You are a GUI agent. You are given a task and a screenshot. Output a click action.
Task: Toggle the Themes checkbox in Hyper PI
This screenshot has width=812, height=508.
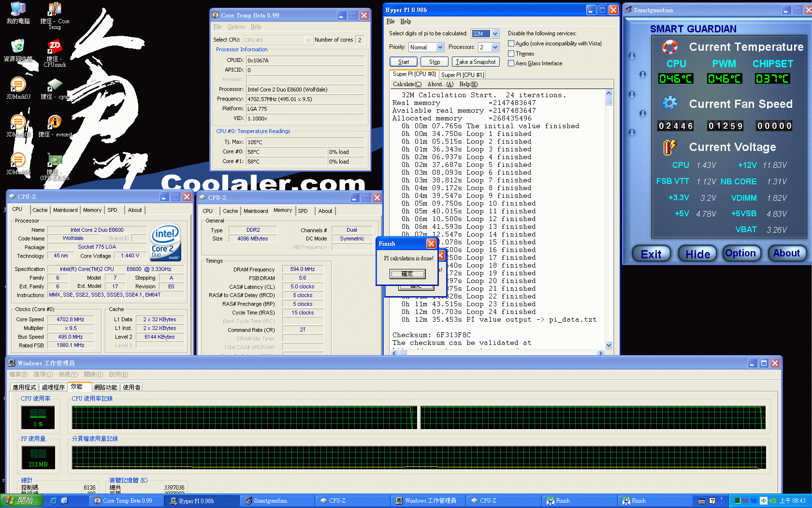[x=511, y=54]
